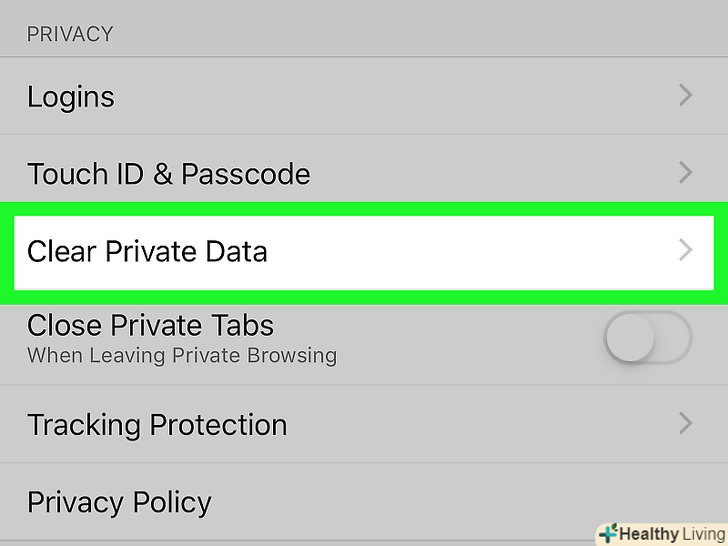Select the Close Private Tabs label text
The height and width of the screenshot is (546, 728).
point(150,326)
